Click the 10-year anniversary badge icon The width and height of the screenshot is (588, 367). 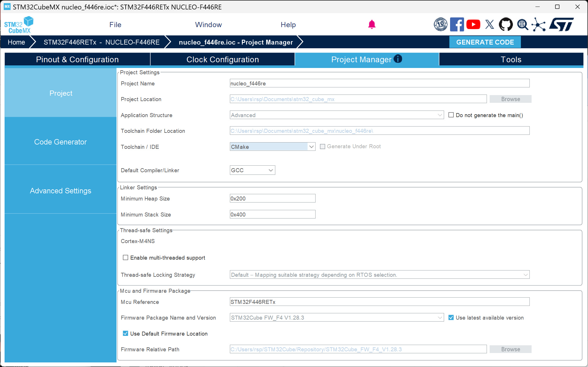[x=441, y=25]
